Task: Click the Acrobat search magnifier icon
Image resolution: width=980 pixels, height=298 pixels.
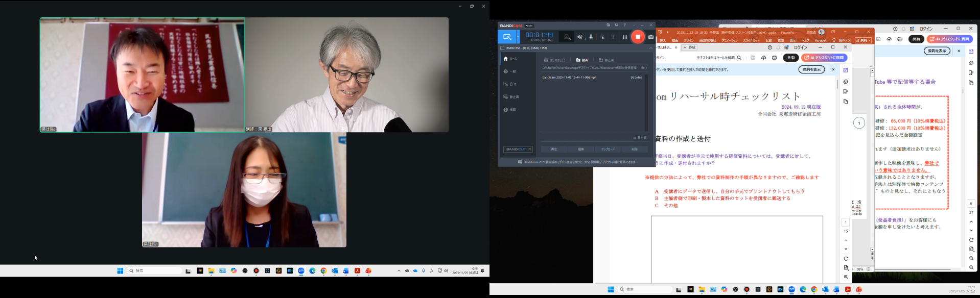Action: (x=739, y=58)
